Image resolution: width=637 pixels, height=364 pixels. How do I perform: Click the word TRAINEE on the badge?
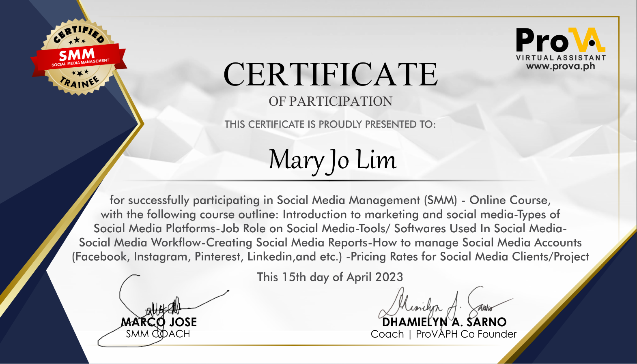(x=80, y=82)
